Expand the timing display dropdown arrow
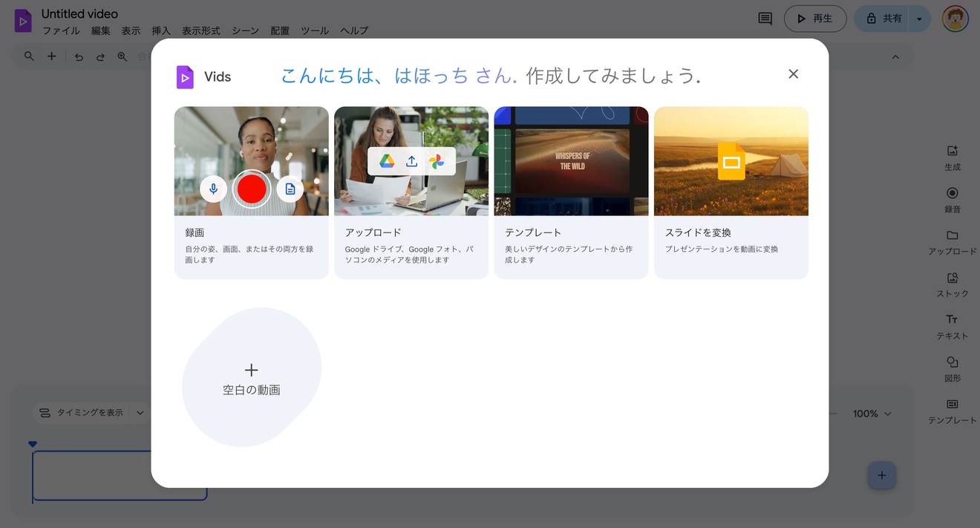The width and height of the screenshot is (980, 528). coord(140,413)
